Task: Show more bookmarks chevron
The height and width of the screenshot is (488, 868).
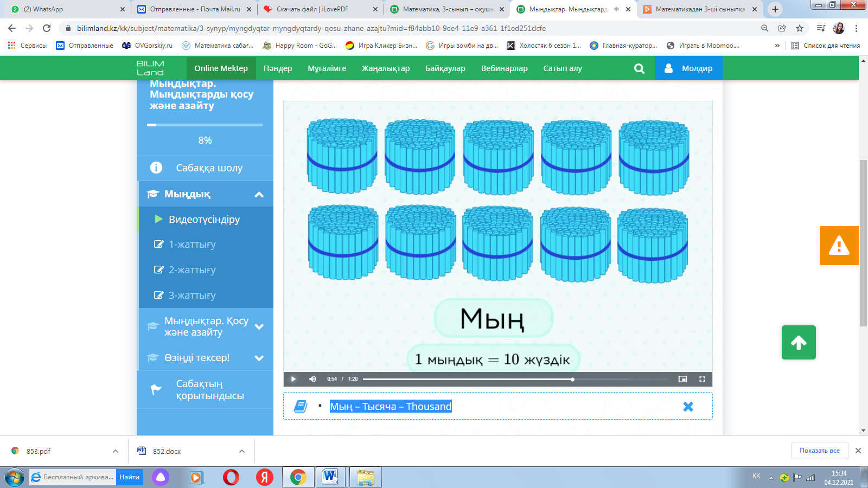Action: point(777,46)
